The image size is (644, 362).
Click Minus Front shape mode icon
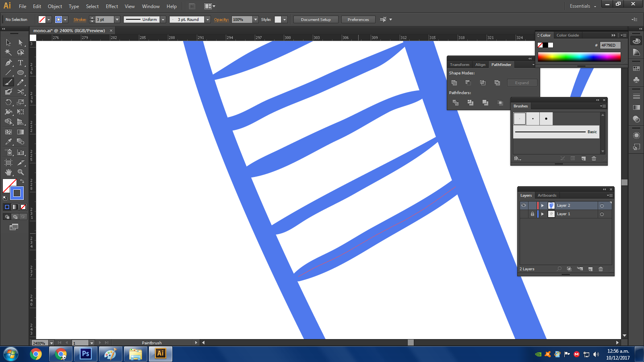click(x=468, y=82)
